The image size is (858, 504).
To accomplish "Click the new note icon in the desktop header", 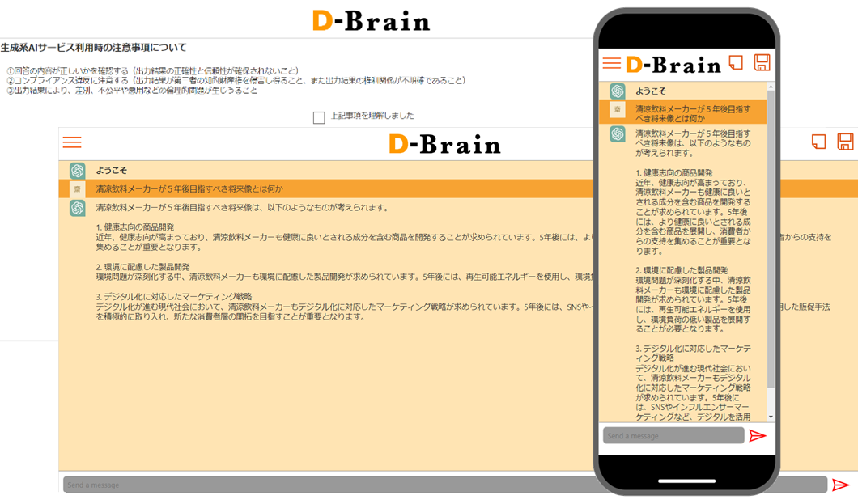I will pyautogui.click(x=818, y=141).
